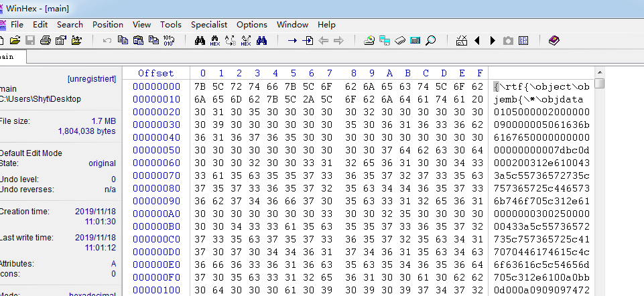Click the Find Text binoculars icon
Image resolution: width=644 pixels, height=296 pixels.
point(200,40)
